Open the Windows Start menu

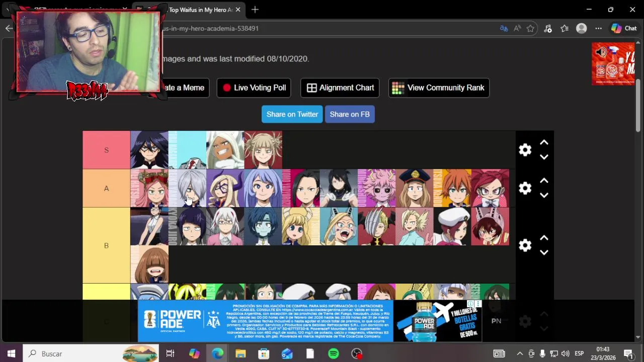pos(11,353)
